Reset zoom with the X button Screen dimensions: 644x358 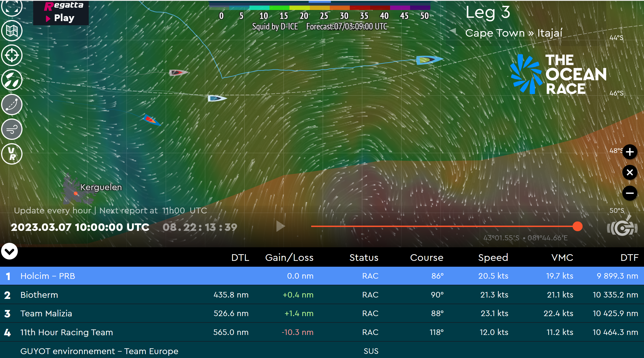[x=630, y=173]
